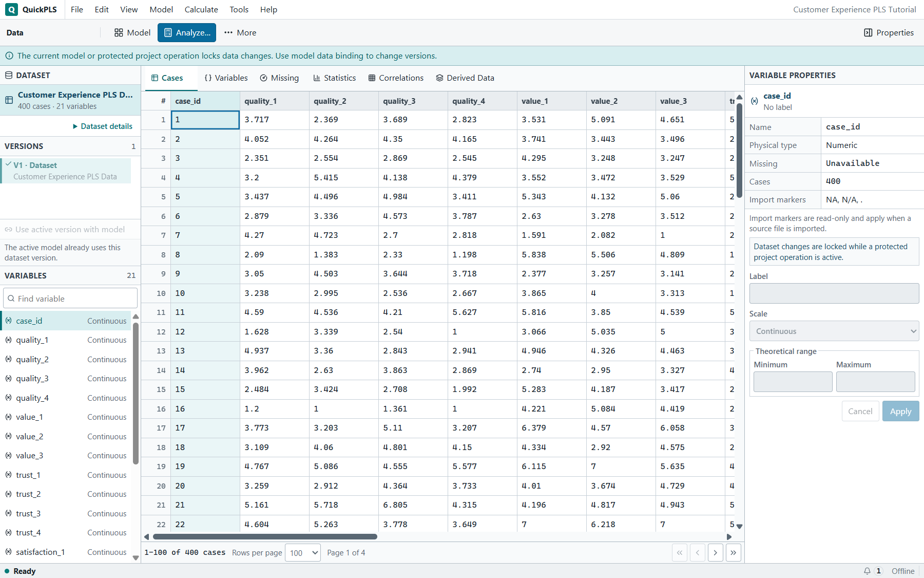Screen dimensions: 924x578
Task: Click the vertical table scrollbar
Action: [x=739, y=151]
